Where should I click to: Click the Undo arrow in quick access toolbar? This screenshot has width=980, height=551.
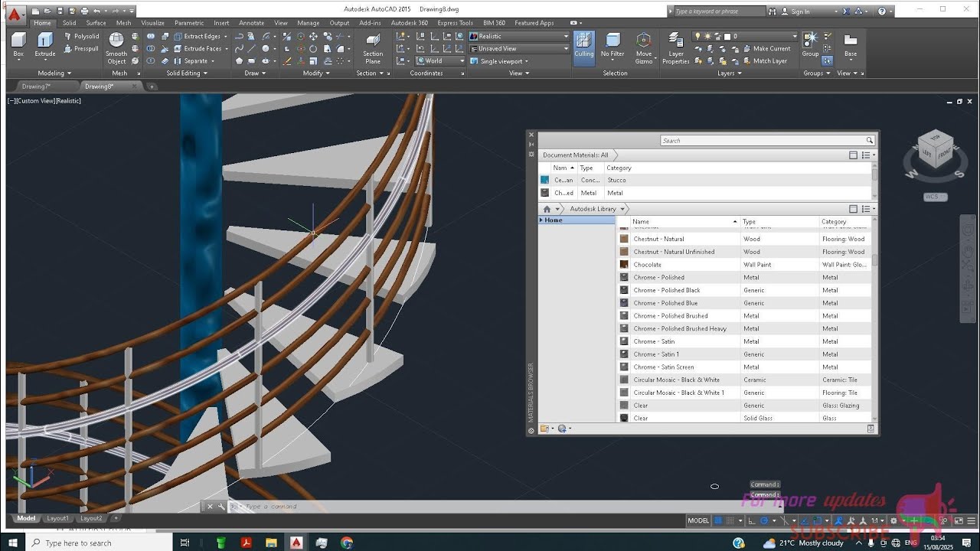pos(96,11)
